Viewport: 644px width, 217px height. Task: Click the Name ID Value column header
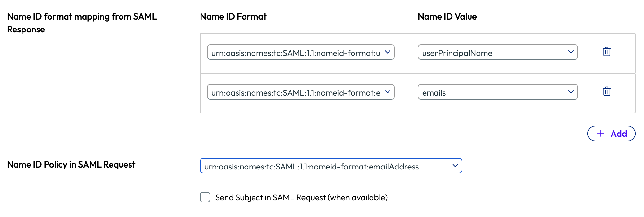pyautogui.click(x=447, y=17)
